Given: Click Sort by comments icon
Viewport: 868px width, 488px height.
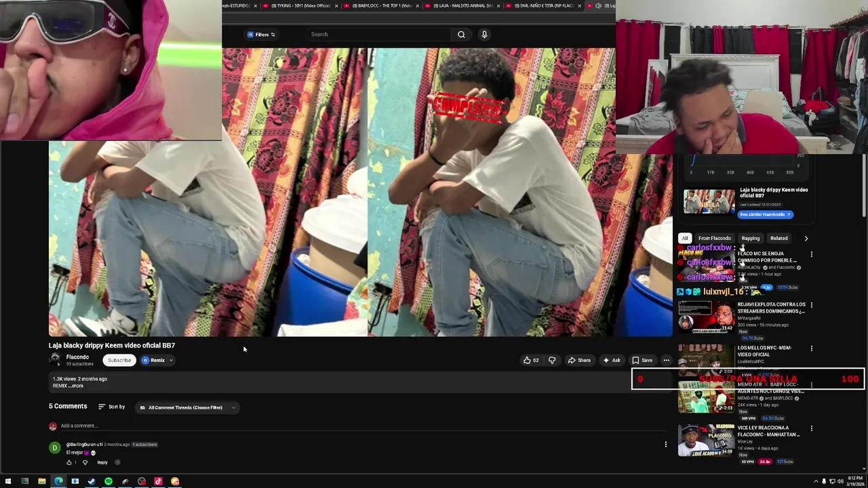Looking at the screenshot, I should (102, 407).
